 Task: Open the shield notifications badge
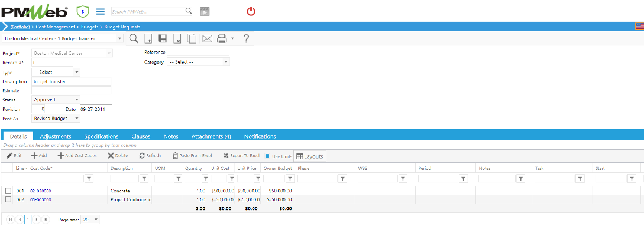click(83, 11)
